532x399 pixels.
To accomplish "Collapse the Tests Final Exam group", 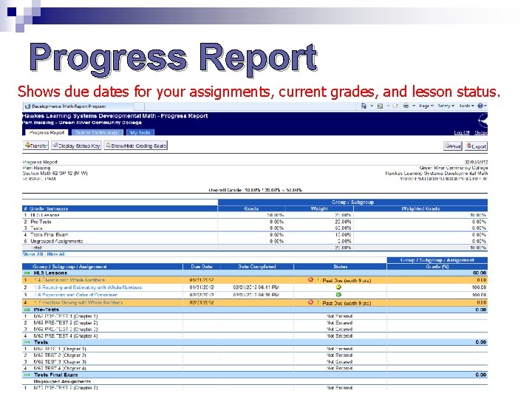I will click(27, 375).
